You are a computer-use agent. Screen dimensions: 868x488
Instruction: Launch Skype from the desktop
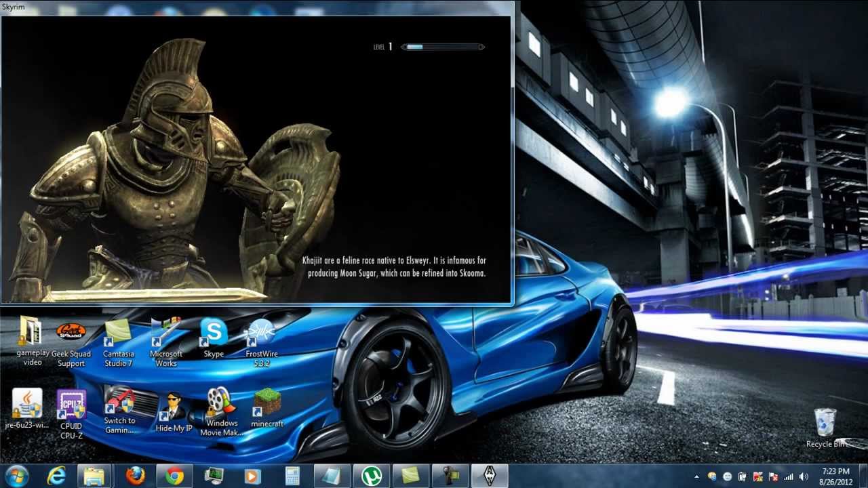coord(214,338)
